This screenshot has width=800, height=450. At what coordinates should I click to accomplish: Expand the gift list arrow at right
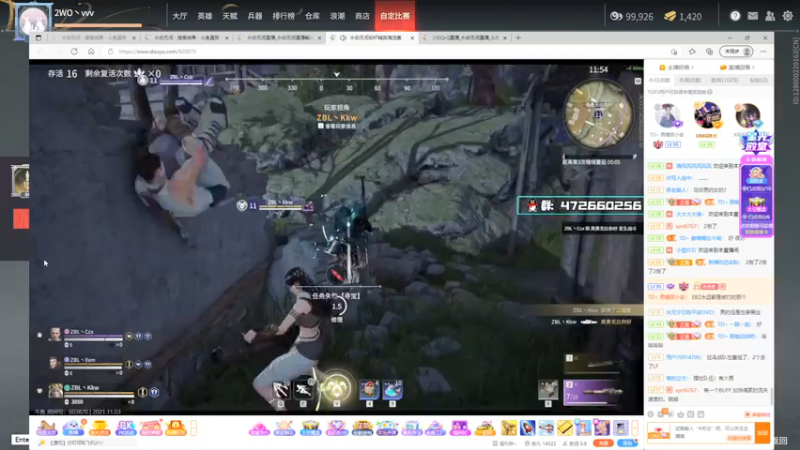tap(635, 428)
